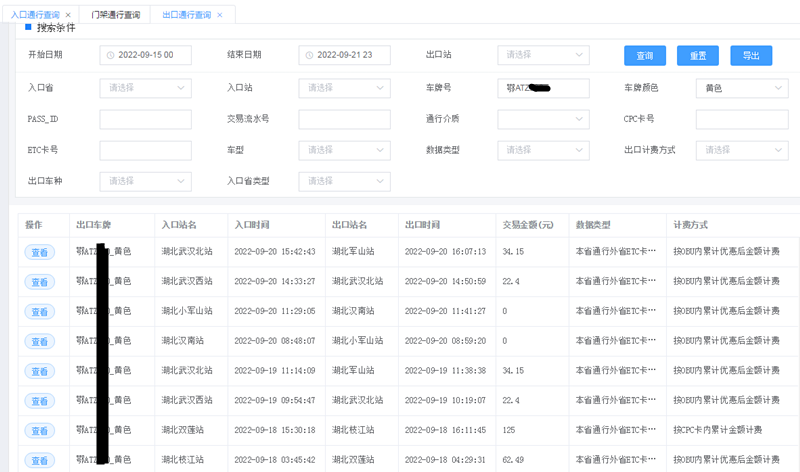Close the 入口通行查询 tab

68,15
